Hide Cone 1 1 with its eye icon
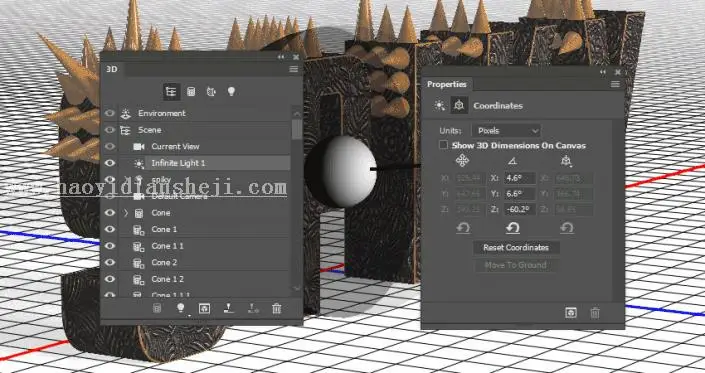 (x=110, y=246)
